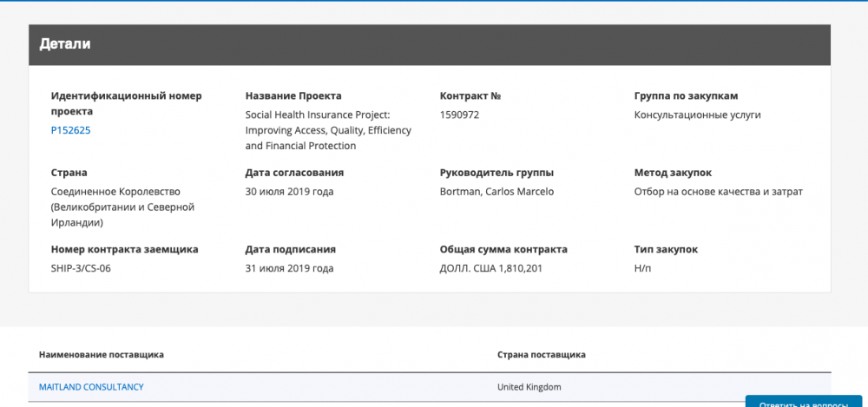The image size is (868, 407).
Task: Click the Страна поставщика column header
Action: tap(542, 354)
